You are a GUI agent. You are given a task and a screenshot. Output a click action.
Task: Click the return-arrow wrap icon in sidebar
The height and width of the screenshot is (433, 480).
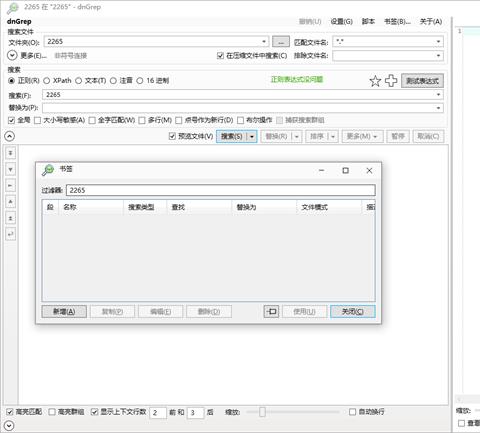point(11,234)
